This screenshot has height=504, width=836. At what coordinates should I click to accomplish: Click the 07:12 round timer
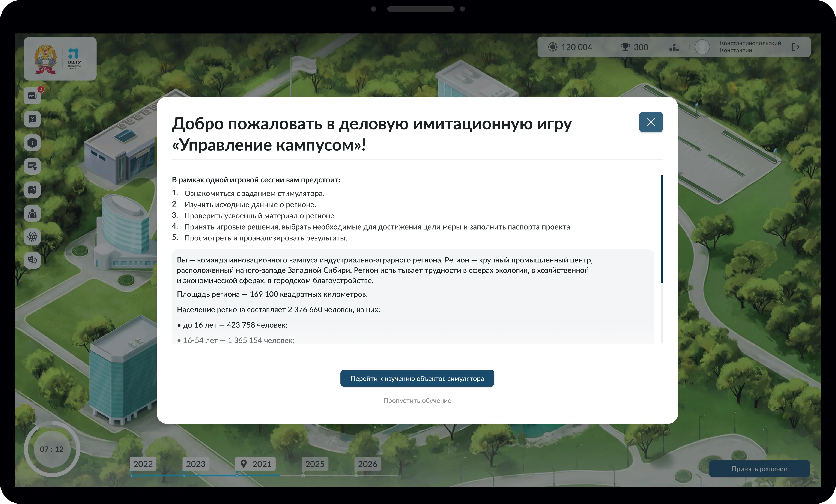pos(52,449)
